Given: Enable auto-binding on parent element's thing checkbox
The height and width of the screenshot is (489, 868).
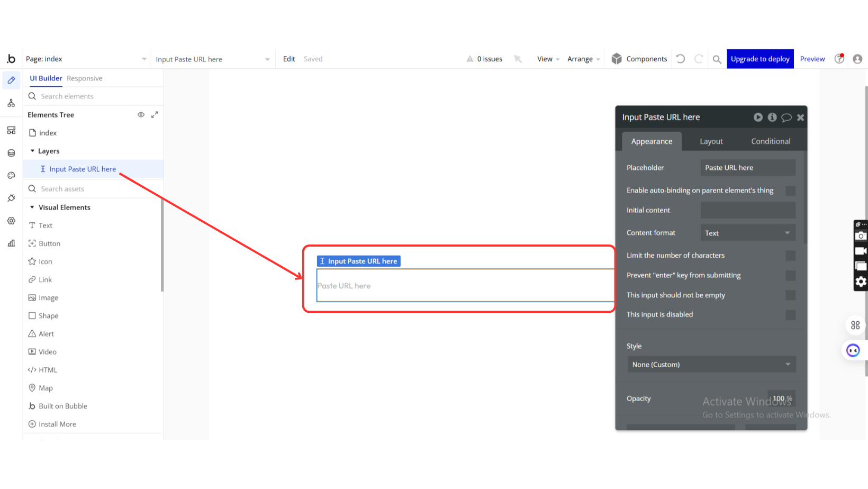Looking at the screenshot, I should coord(791,191).
